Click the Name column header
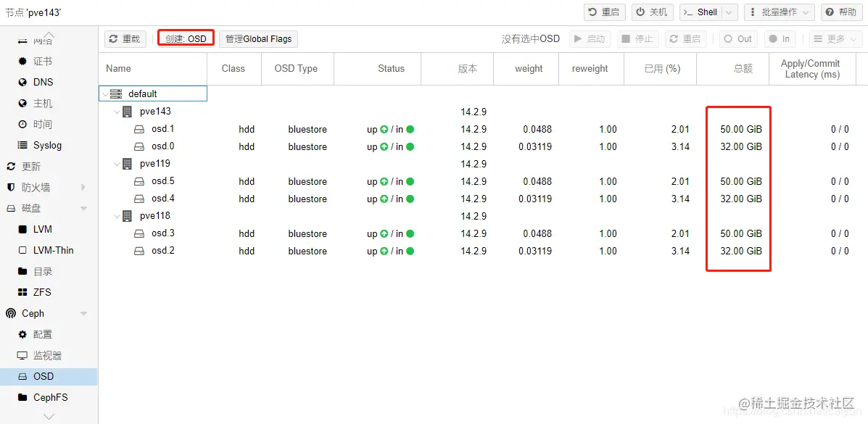 tap(153, 69)
